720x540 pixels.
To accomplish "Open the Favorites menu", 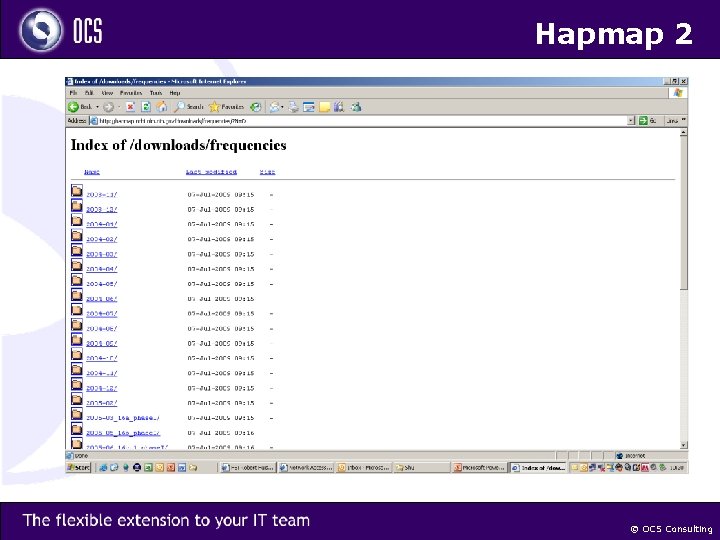I will tap(131, 93).
